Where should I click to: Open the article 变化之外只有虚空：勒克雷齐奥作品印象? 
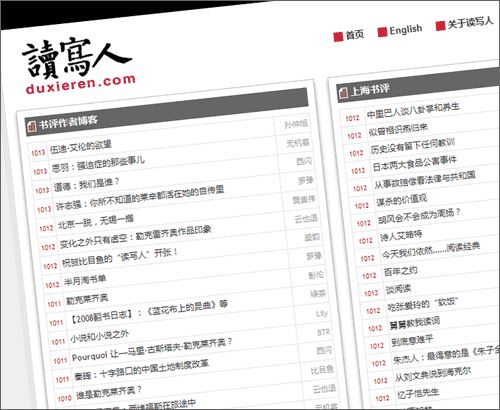[136, 237]
